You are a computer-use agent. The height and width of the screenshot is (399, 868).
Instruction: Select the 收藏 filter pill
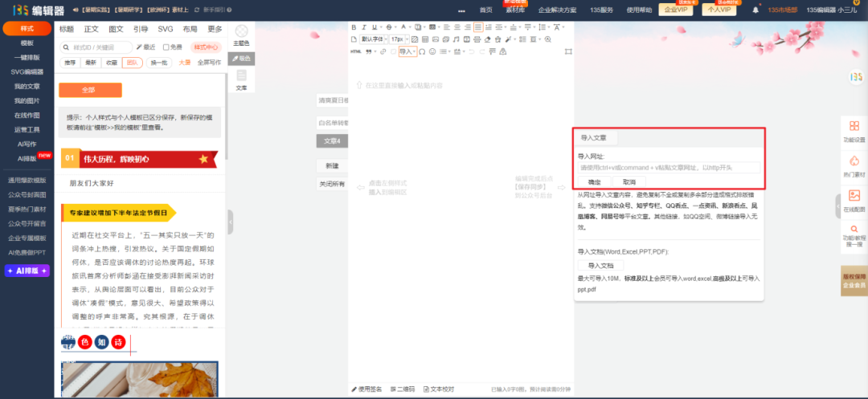112,63
